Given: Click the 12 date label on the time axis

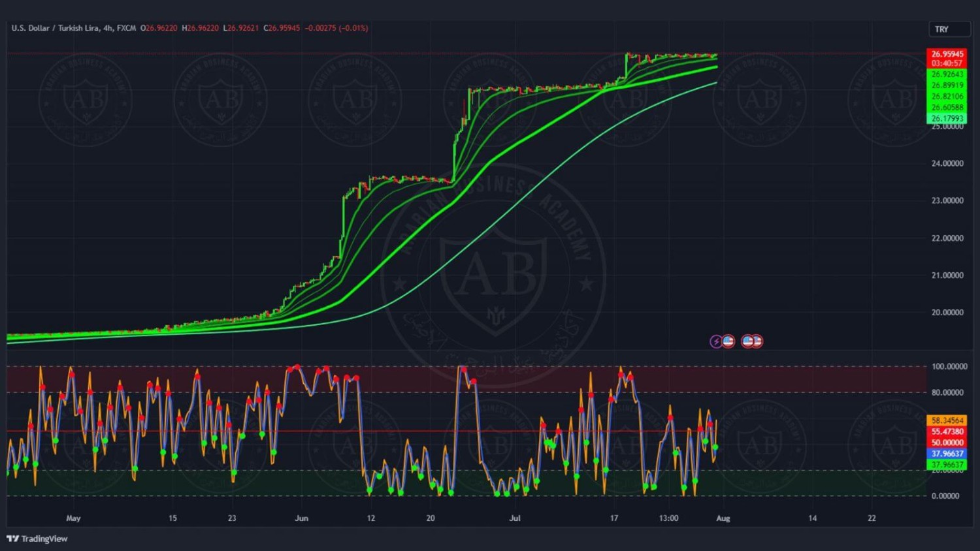Looking at the screenshot, I should [x=371, y=518].
